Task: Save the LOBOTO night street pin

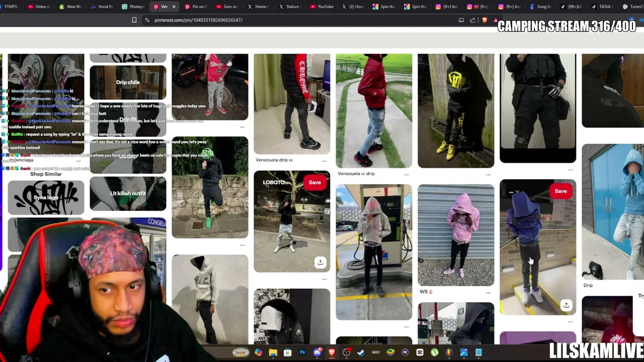Action: [314, 183]
